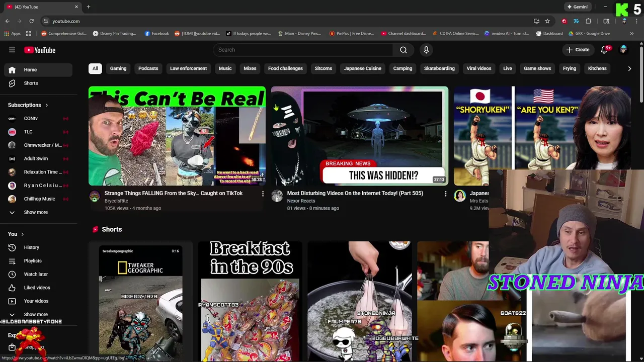This screenshot has height=362, width=644.
Task: Click inside the YouTube search field
Action: (x=303, y=50)
